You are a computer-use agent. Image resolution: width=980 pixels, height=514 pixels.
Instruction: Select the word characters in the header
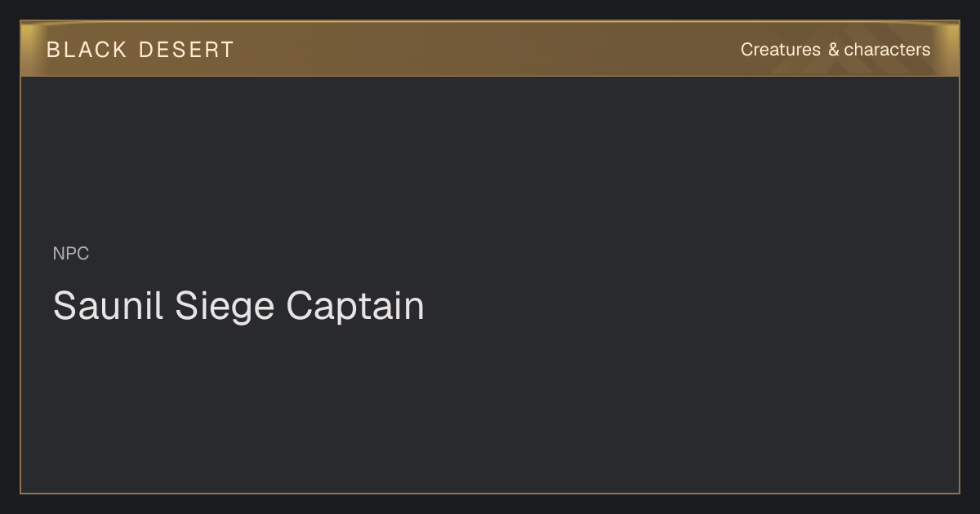pos(887,50)
